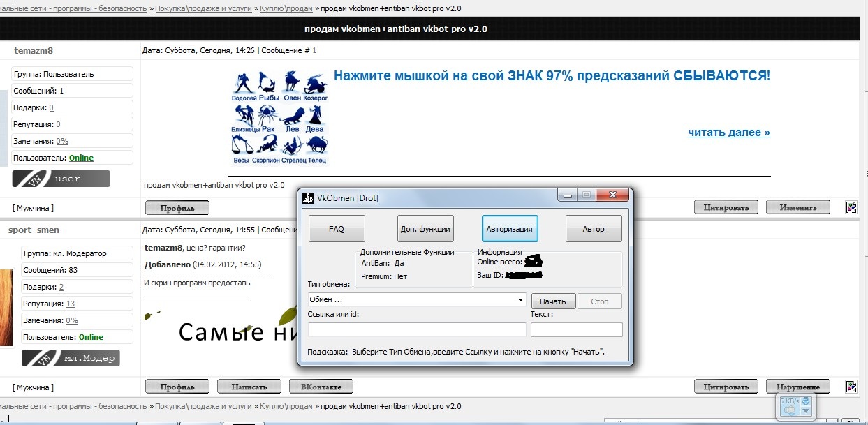Open Куплю\продам in the top breadcrumb

286,8
